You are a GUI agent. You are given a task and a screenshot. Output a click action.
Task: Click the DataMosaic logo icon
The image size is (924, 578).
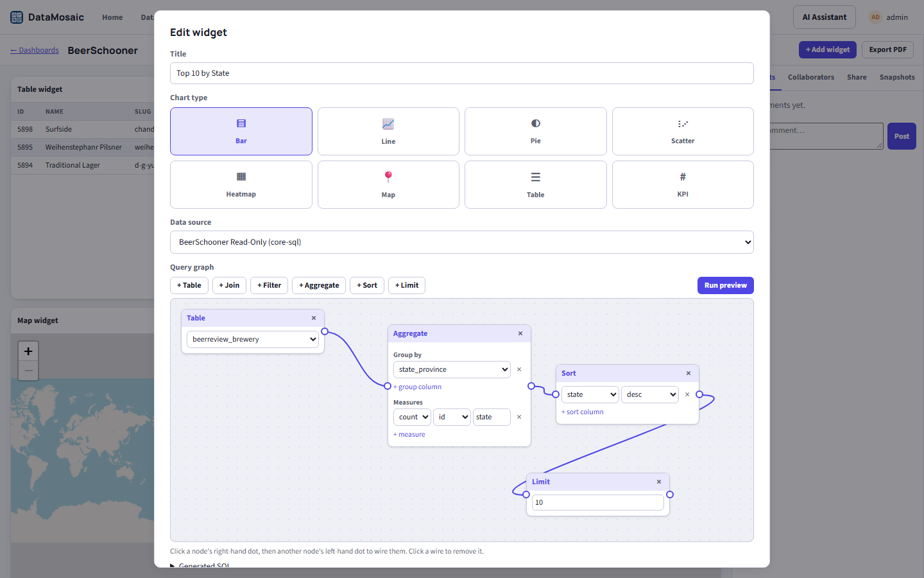[17, 17]
